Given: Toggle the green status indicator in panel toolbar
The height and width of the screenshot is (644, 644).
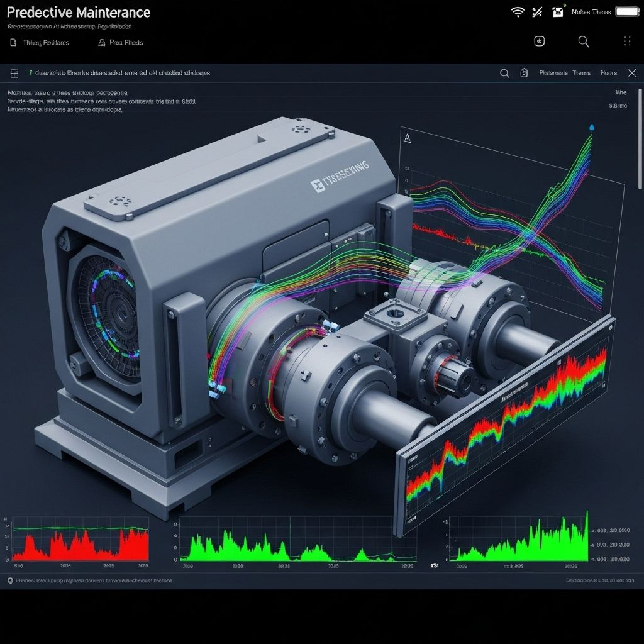Looking at the screenshot, I should click(x=30, y=74).
